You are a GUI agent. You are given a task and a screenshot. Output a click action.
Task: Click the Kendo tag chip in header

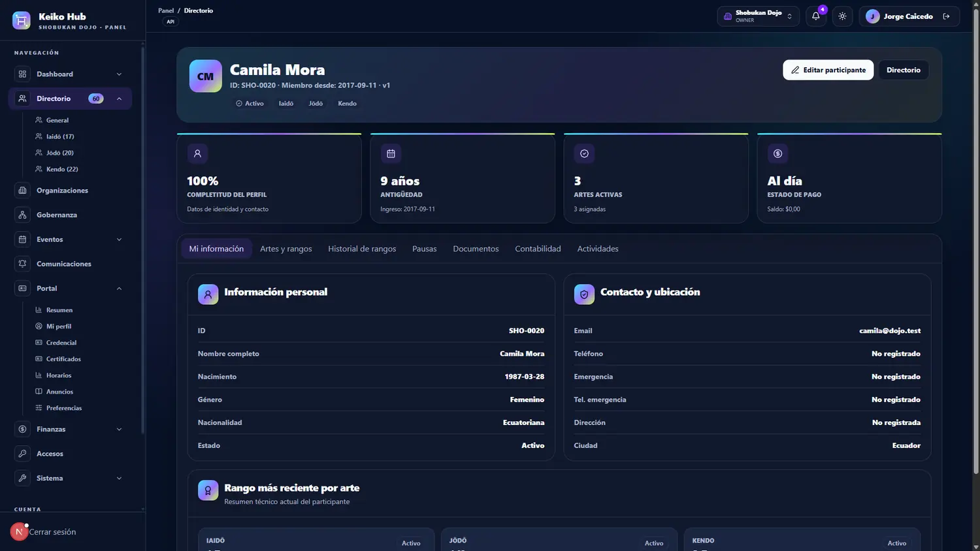347,103
